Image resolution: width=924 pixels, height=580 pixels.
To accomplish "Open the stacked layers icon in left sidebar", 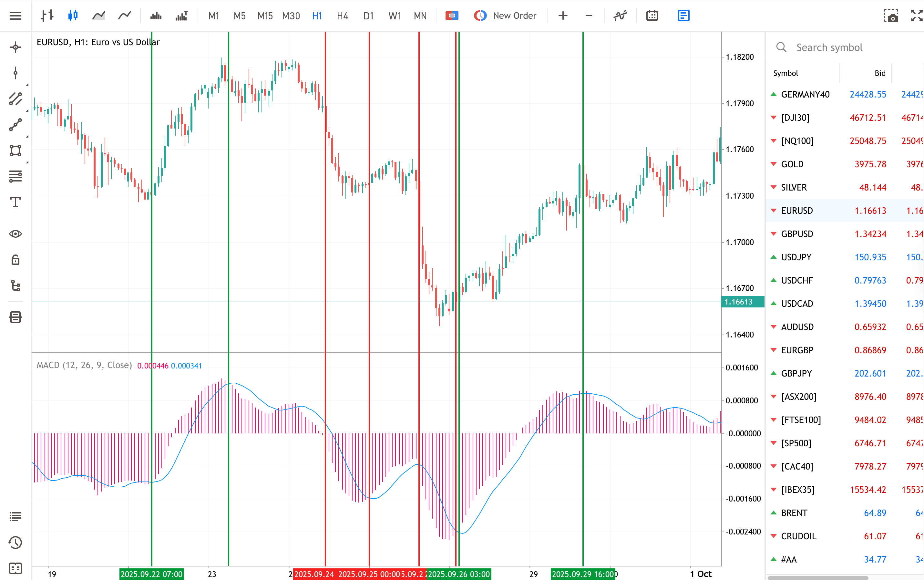I will pyautogui.click(x=15, y=317).
